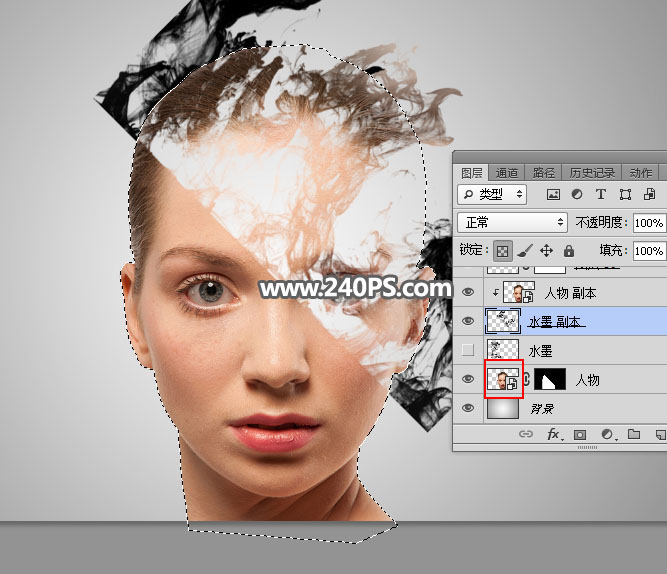The height and width of the screenshot is (574, 667).
Task: Select the 人物 副本 layer thumbnail
Action: click(519, 292)
